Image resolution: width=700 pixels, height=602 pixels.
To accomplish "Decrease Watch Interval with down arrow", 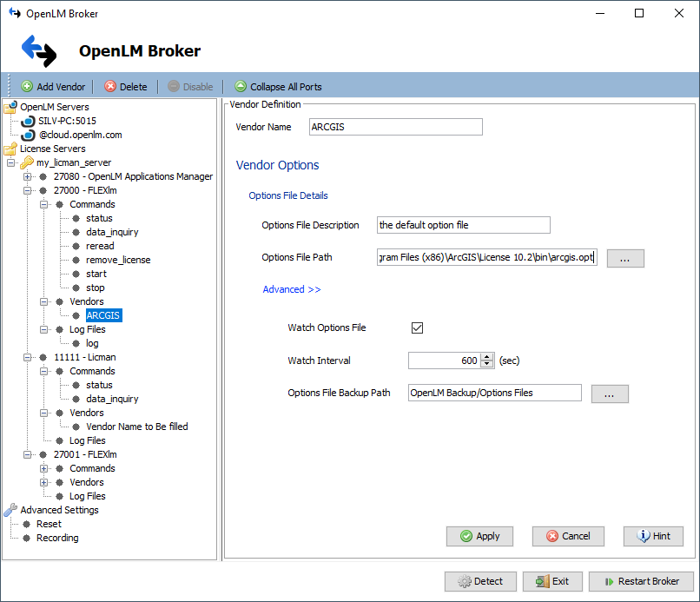I will [x=487, y=364].
